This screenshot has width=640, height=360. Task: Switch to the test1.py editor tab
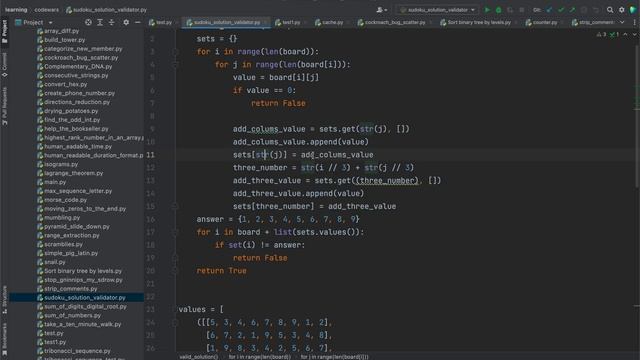pos(288,22)
